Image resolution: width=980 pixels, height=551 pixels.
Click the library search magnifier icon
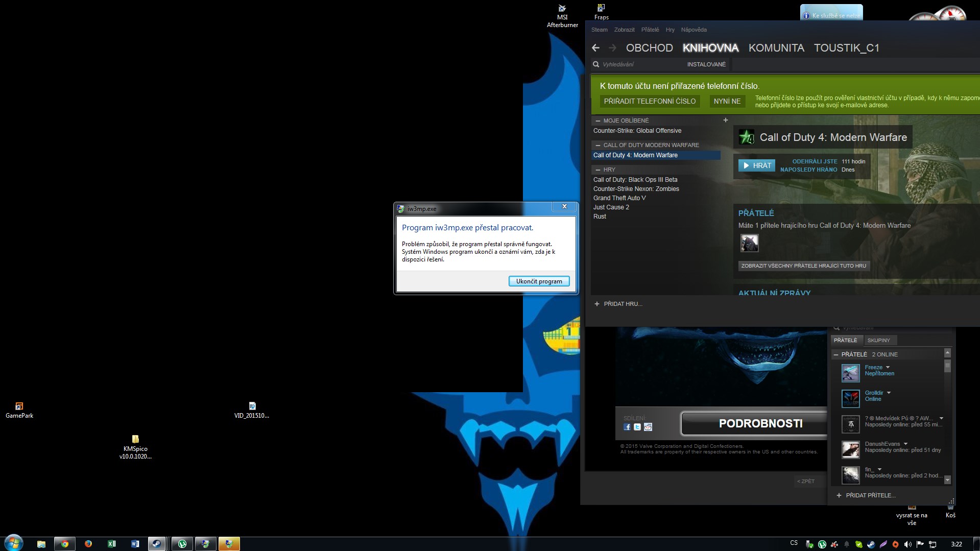[x=596, y=64]
